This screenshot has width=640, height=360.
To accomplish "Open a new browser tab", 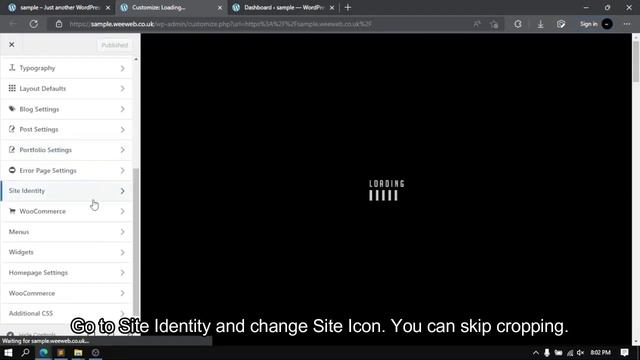I will pos(348,7).
